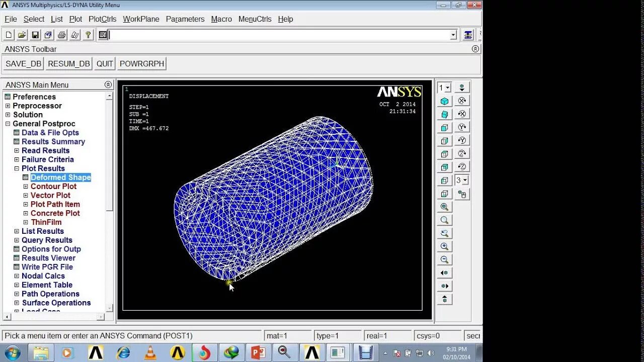The height and width of the screenshot is (362, 644).
Task: Collapse the General Postproc tree node
Action: pos(8,124)
